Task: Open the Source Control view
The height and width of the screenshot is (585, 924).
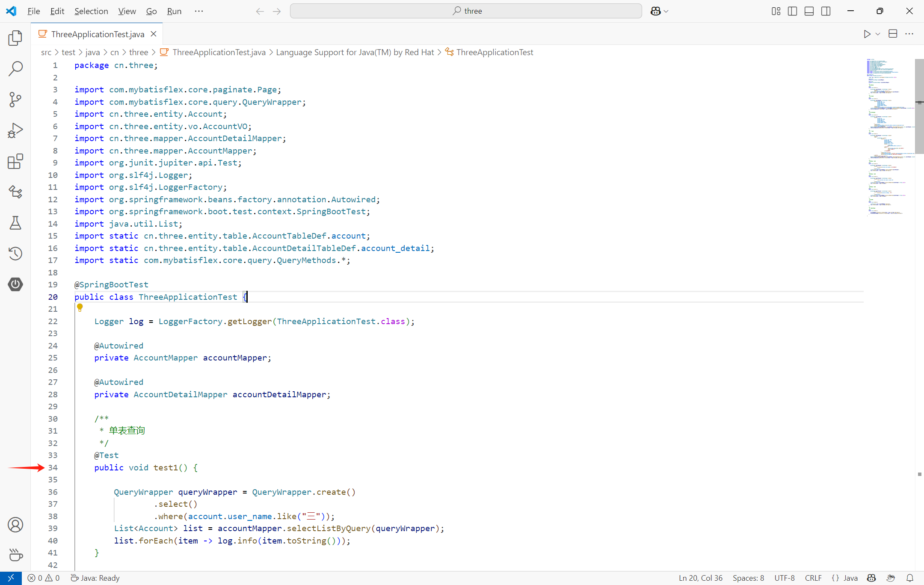Action: pos(15,99)
